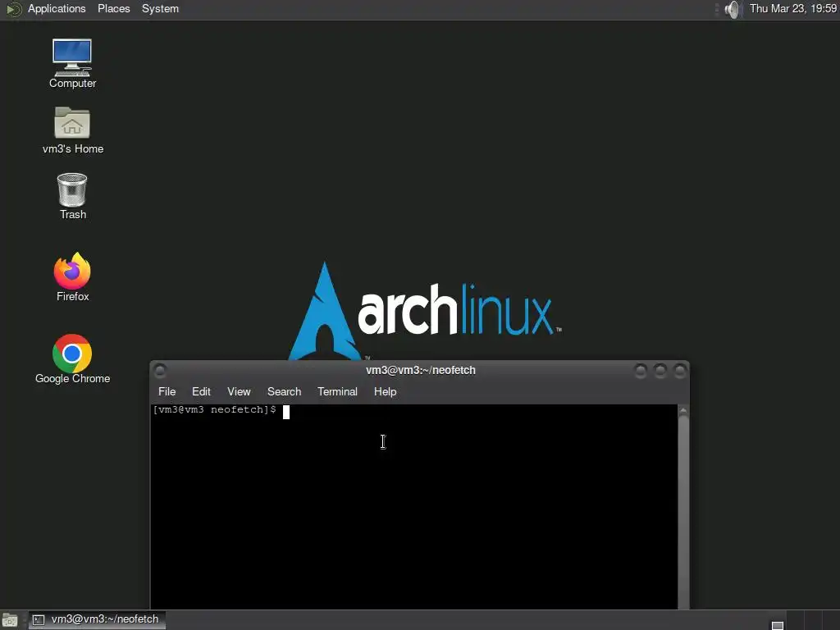The image size is (840, 630).
Task: Click the terminal window menu button on title bar
Action: [160, 370]
